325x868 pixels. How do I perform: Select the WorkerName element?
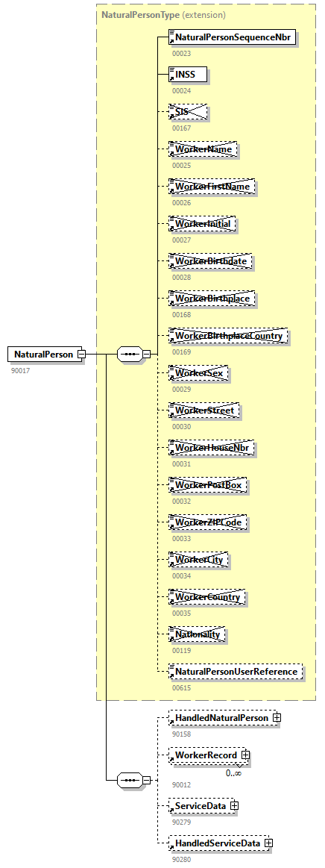point(203,149)
